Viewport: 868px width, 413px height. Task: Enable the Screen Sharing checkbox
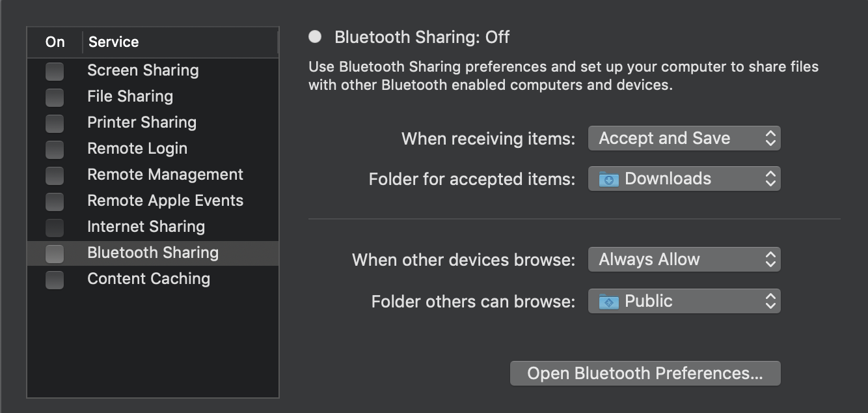coord(55,71)
